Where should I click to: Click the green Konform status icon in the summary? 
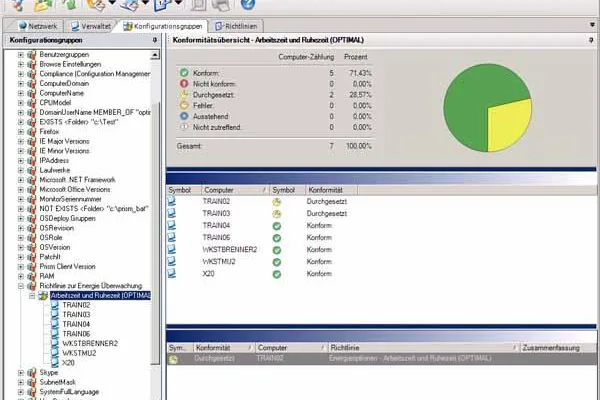[x=184, y=73]
